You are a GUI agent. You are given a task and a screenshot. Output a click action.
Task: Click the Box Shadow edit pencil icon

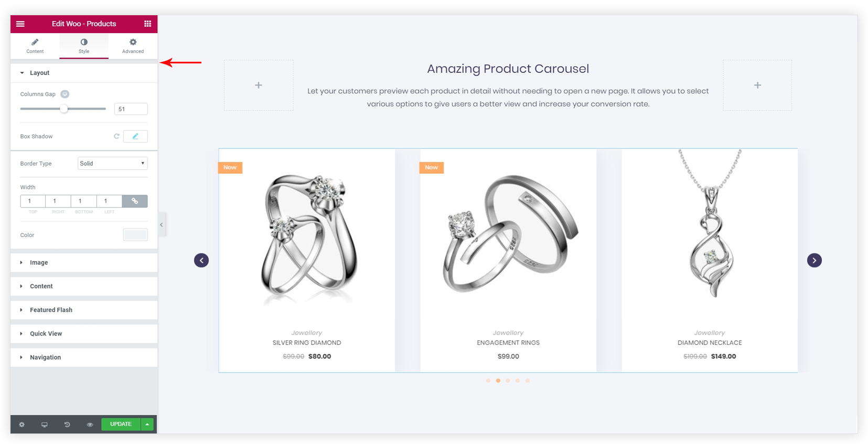tap(135, 136)
